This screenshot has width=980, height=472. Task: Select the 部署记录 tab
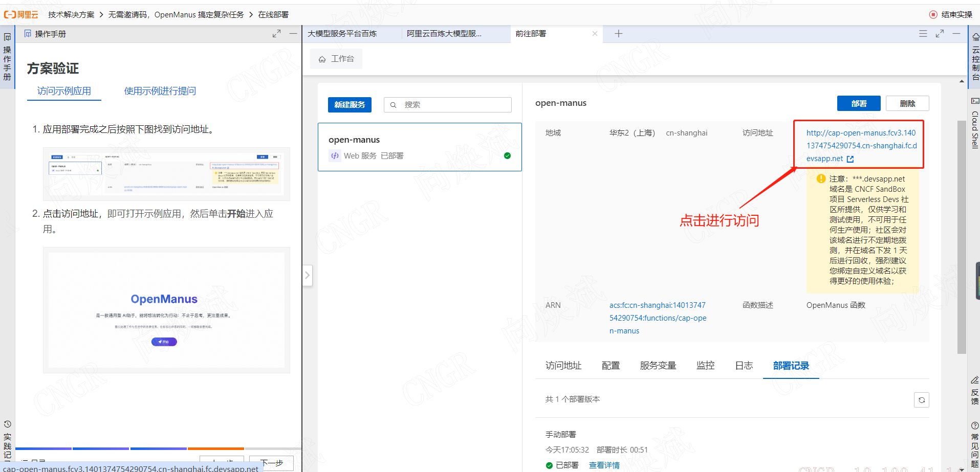point(791,366)
